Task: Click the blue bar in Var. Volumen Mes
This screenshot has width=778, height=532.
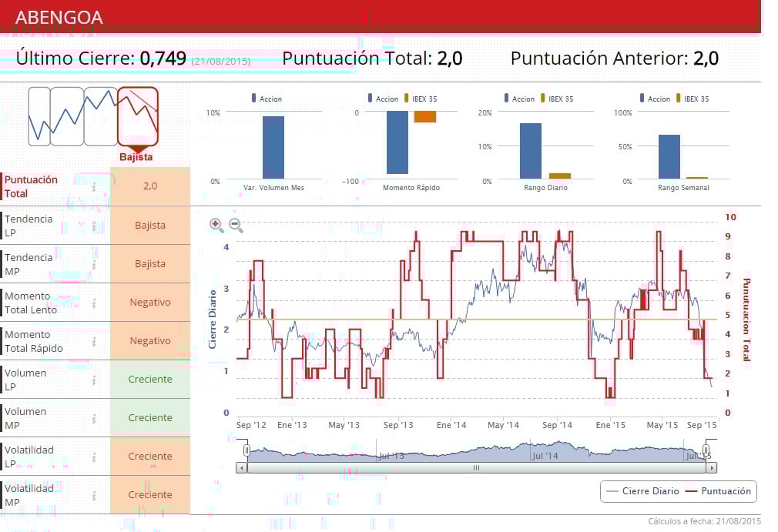Action: click(273, 147)
